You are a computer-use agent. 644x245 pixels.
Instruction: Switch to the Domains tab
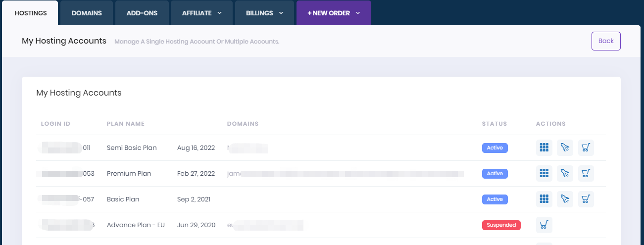pyautogui.click(x=87, y=13)
